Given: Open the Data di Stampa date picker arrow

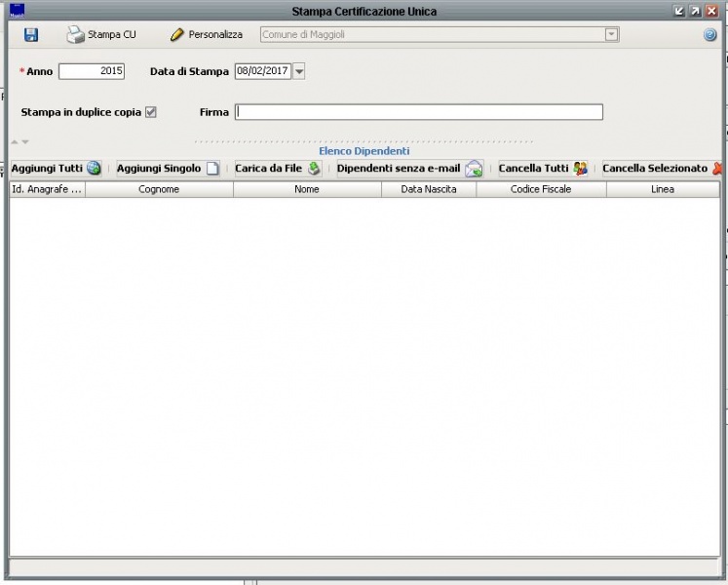Looking at the screenshot, I should [299, 71].
